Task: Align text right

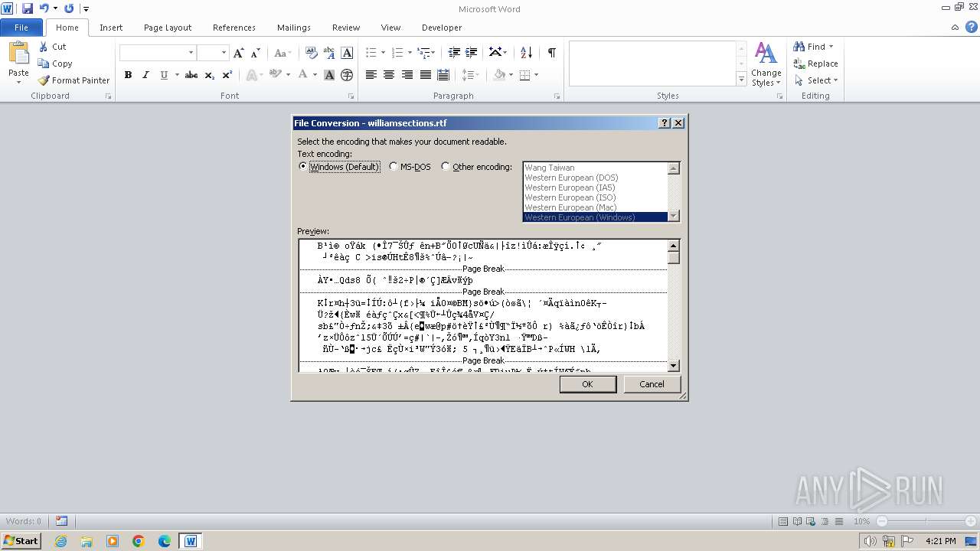Action: (x=407, y=75)
